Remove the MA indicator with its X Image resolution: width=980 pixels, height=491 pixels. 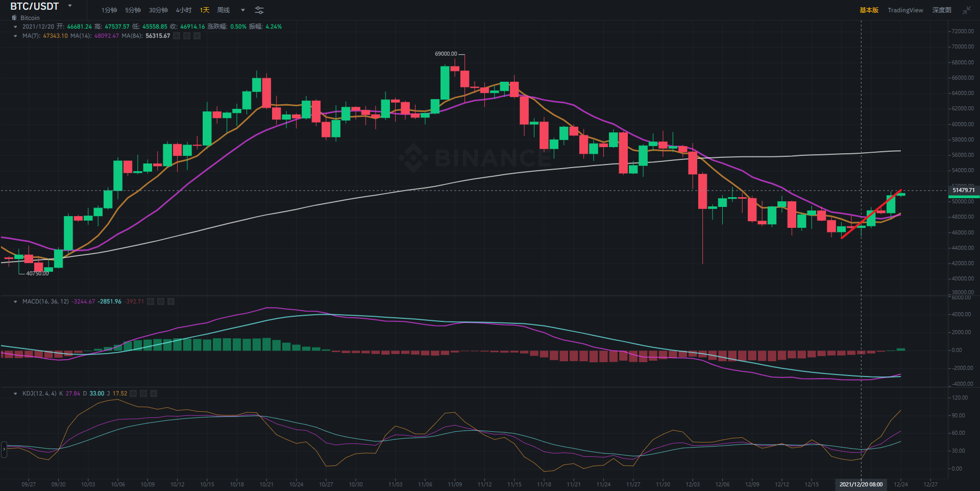(x=197, y=36)
